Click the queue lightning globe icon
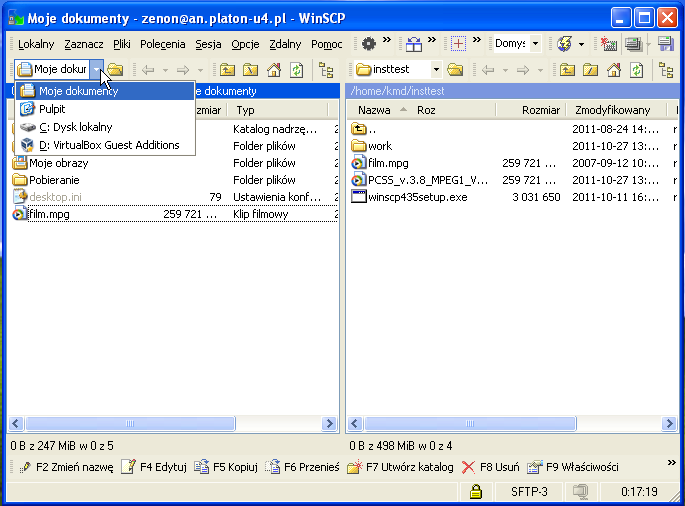 564,44
